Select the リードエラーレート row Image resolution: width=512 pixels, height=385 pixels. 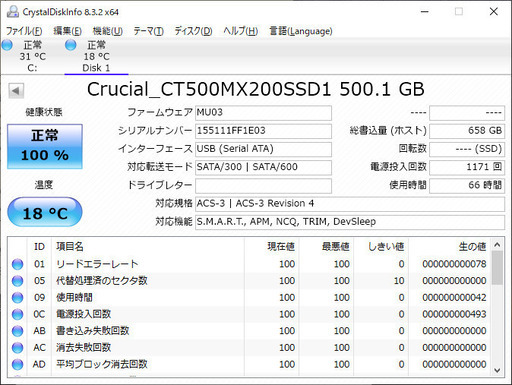tap(249, 264)
